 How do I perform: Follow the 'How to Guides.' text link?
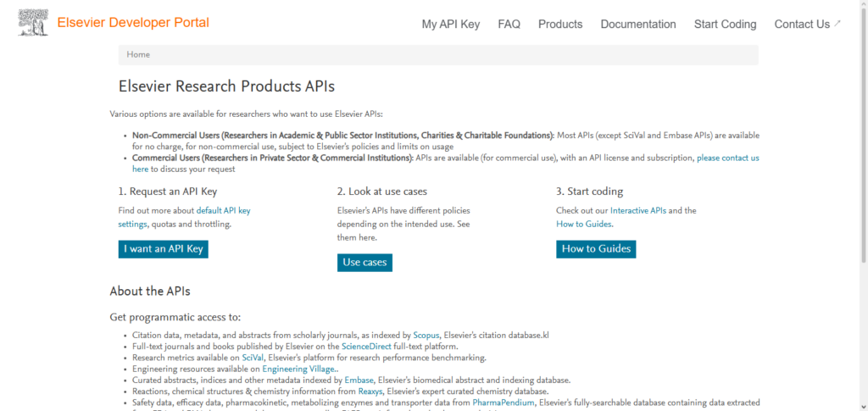point(585,224)
